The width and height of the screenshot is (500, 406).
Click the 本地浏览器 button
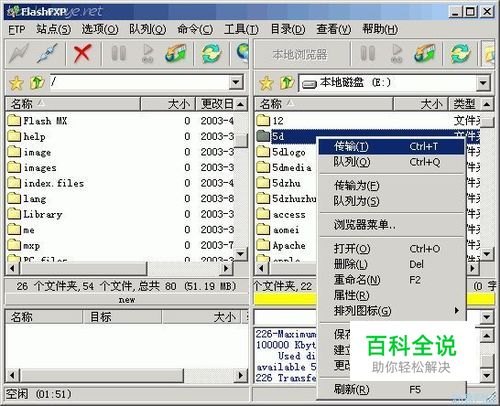click(300, 54)
